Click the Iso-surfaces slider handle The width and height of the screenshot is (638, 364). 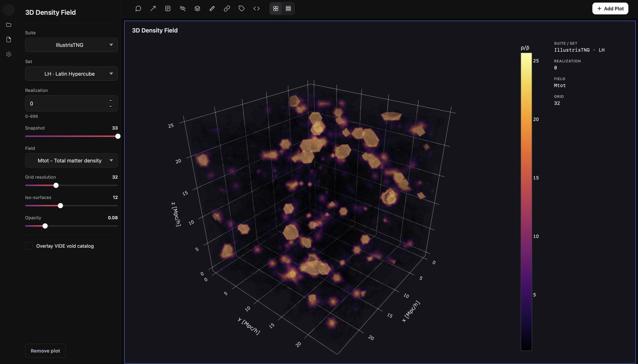coord(61,206)
